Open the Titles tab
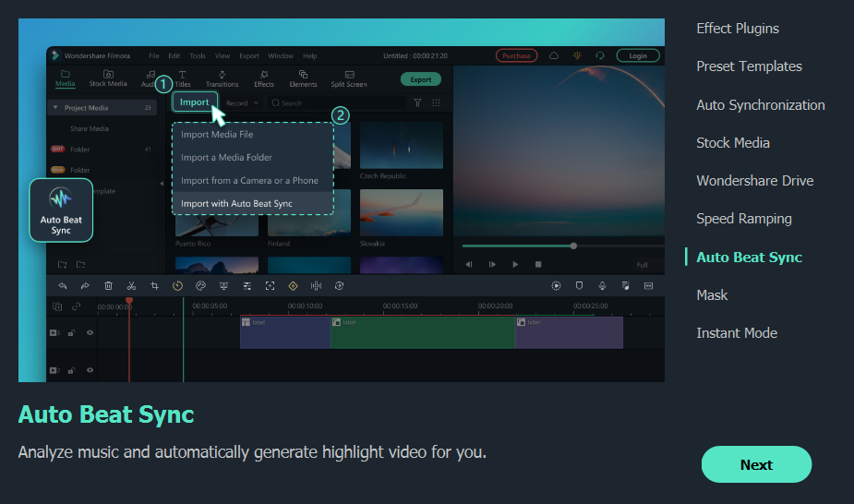The width and height of the screenshot is (854, 504). pyautogui.click(x=183, y=78)
